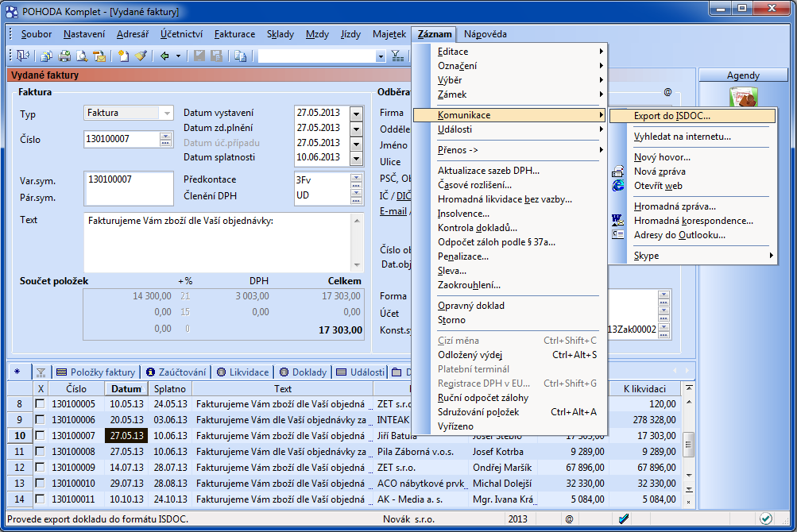Screen dimensions: 797x532
Task: Select Hromadná korespondence menu entry
Action: pos(693,221)
